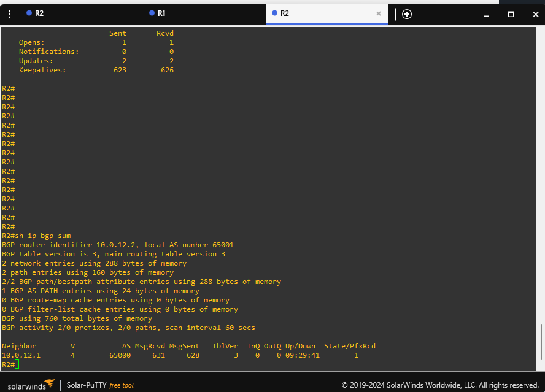The image size is (545, 392).
Task: Click the SolarWinds copyright notice
Action: [x=440, y=385]
